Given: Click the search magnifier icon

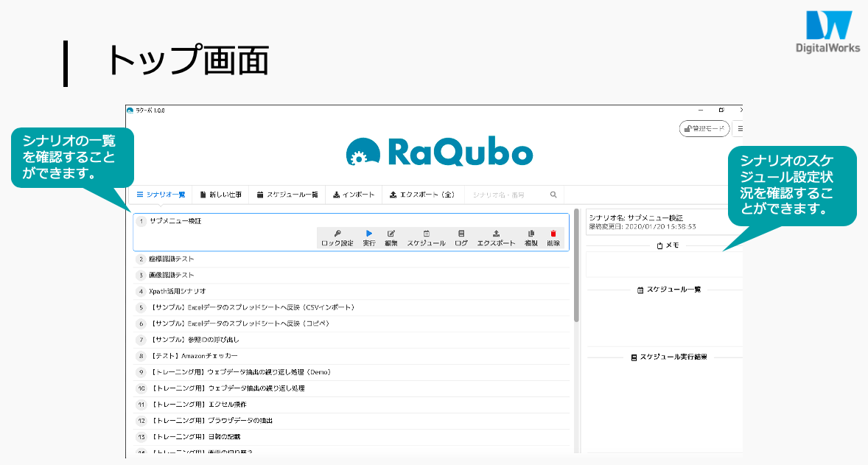Looking at the screenshot, I should tap(553, 195).
